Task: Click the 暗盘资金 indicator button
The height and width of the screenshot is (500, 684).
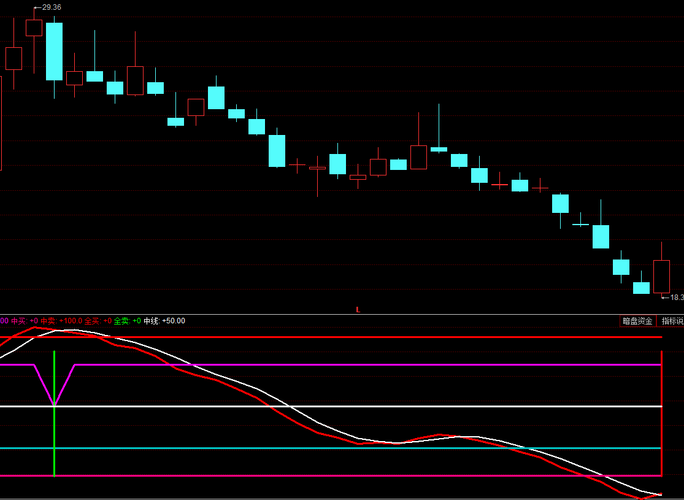Action: click(637, 321)
